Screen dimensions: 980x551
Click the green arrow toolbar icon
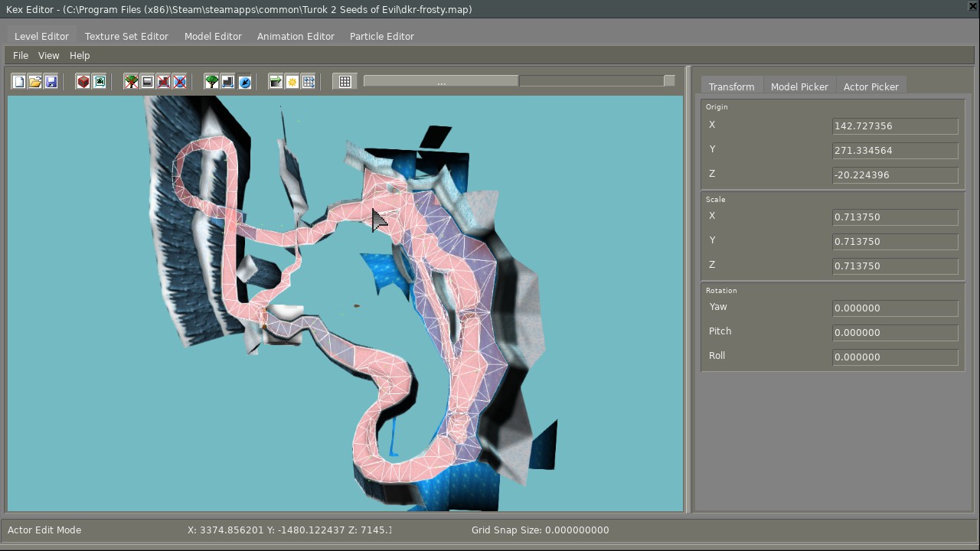(x=276, y=82)
